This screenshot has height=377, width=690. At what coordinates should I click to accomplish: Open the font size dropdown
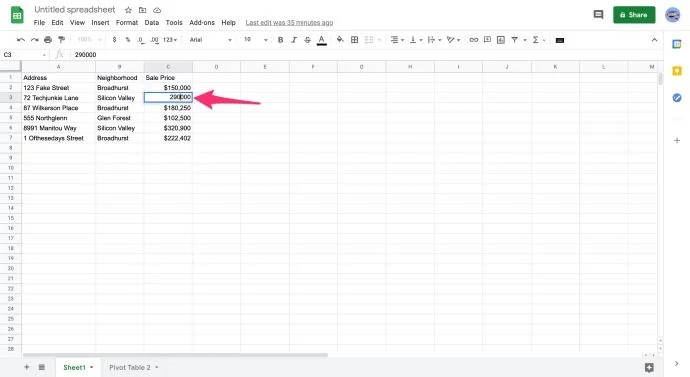256,40
